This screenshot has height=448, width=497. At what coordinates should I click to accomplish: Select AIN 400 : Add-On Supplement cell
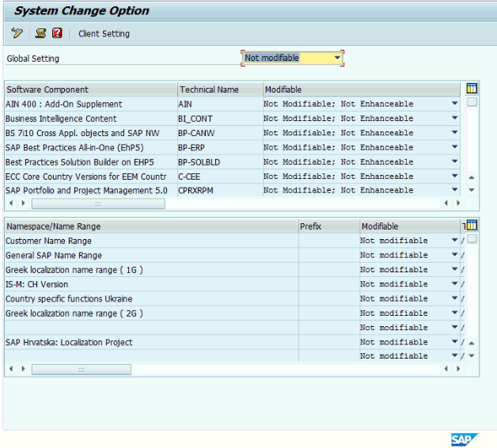(91, 104)
